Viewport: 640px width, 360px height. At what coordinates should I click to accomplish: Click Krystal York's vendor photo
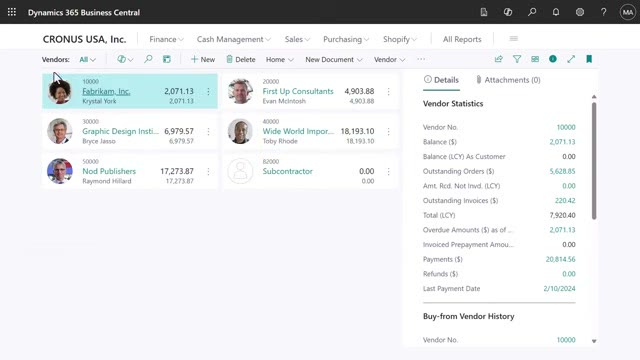click(60, 91)
